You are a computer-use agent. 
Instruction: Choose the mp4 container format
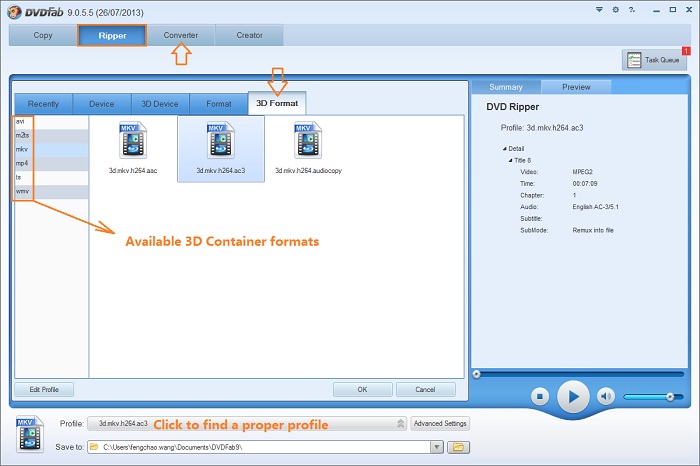pyautogui.click(x=51, y=163)
